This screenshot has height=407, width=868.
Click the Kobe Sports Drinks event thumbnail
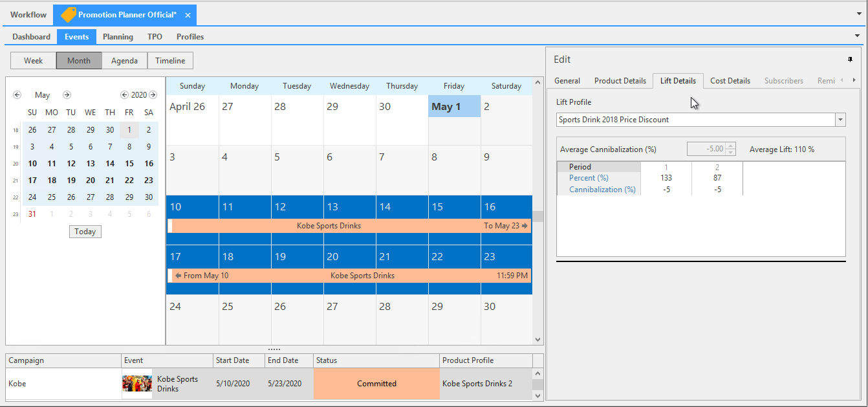click(x=137, y=384)
